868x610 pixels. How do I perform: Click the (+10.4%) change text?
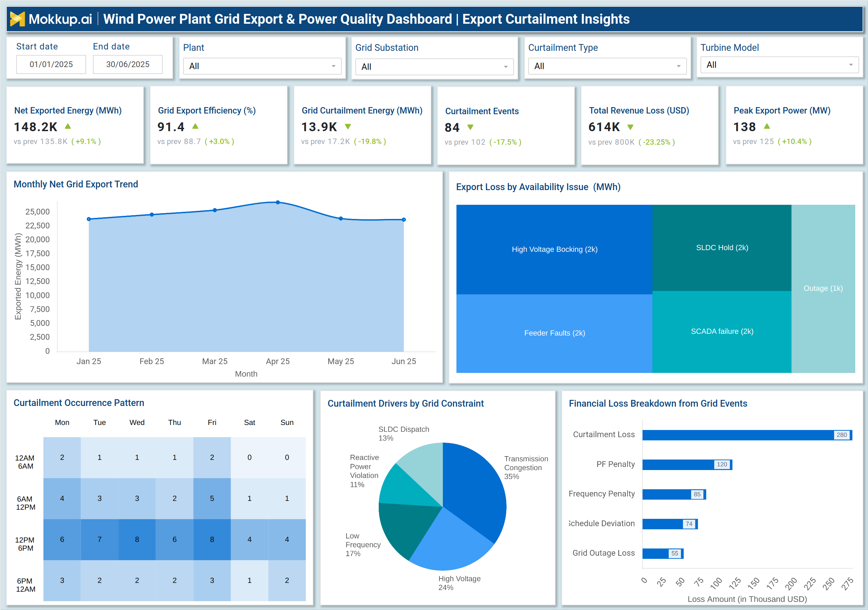(x=795, y=142)
